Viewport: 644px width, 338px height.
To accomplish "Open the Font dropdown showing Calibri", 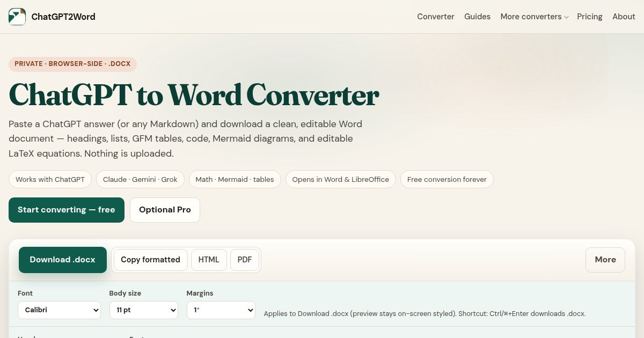I will (59, 310).
